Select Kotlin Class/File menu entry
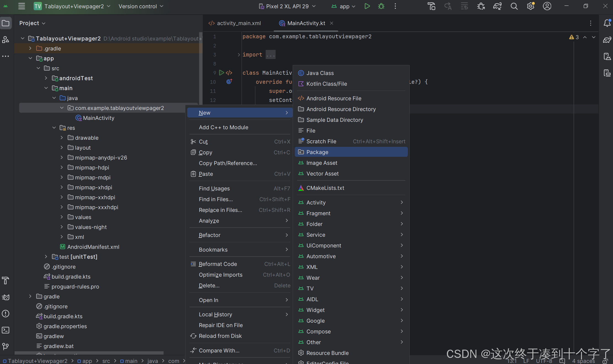613x364 pixels. (x=327, y=84)
